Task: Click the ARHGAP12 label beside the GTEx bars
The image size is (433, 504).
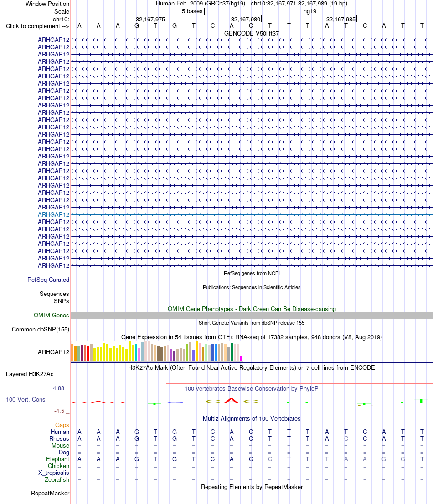Action: point(53,352)
